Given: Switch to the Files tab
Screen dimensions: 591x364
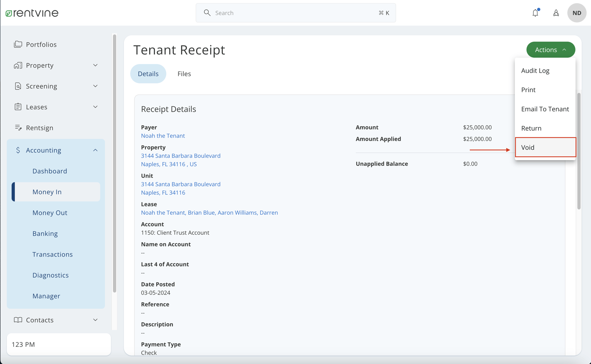Looking at the screenshot, I should 184,74.
